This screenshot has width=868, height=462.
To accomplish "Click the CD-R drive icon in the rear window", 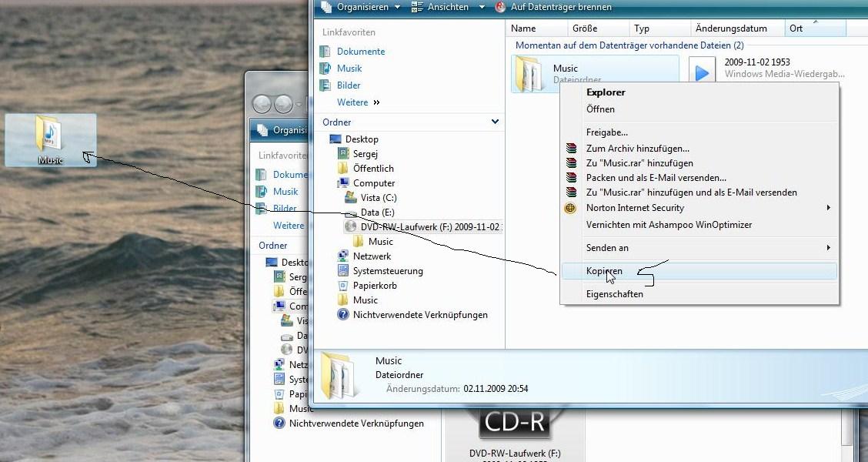I will pyautogui.click(x=514, y=423).
